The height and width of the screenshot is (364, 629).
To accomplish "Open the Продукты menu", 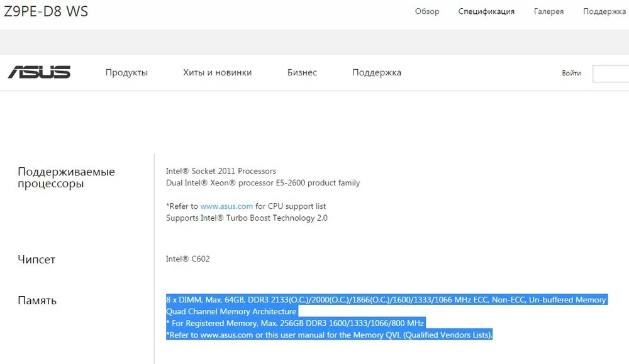I will click(x=126, y=72).
